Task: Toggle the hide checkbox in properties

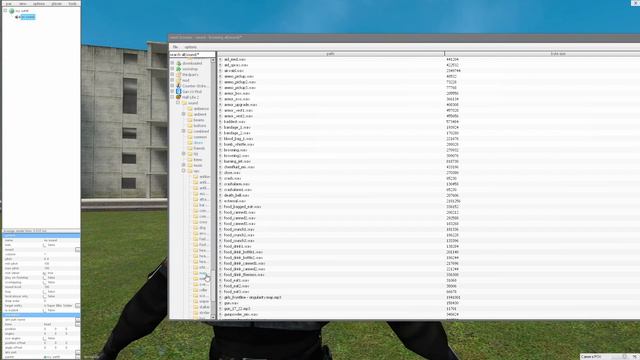Action: click(44, 245)
